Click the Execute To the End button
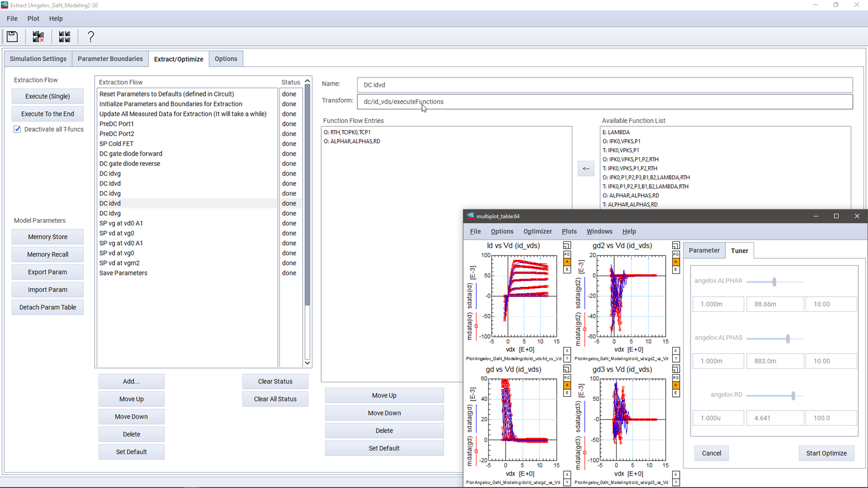Image resolution: width=868 pixels, height=488 pixels. point(47,113)
